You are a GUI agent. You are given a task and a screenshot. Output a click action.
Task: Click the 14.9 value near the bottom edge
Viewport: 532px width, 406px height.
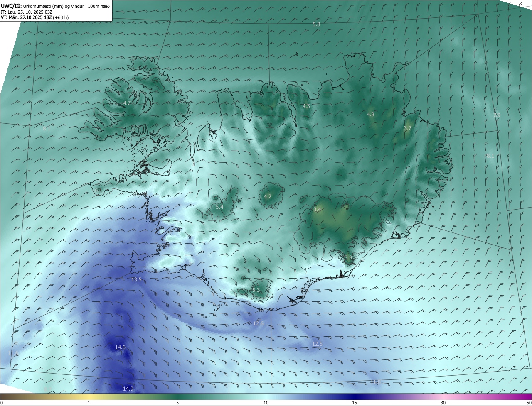tap(128, 389)
